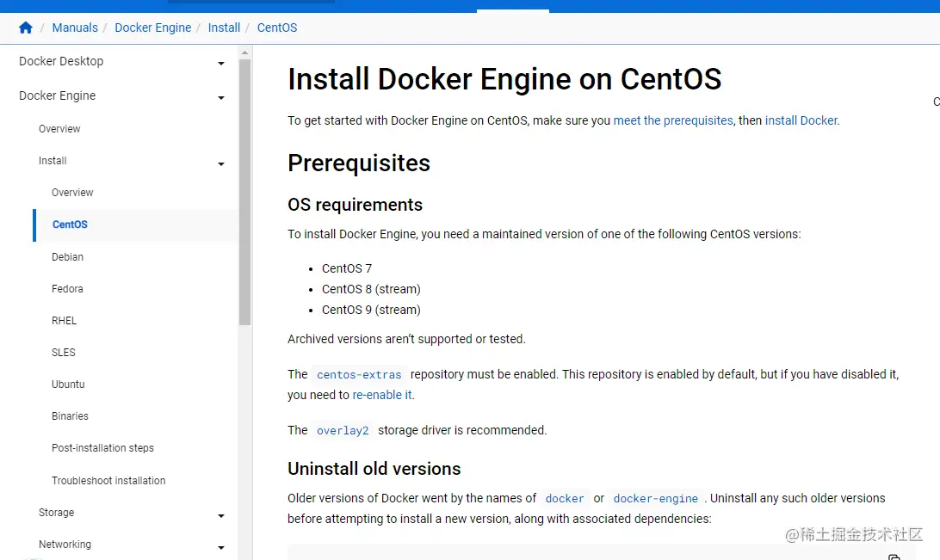Collapse the Install subsection arrow
The width and height of the screenshot is (940, 560).
tap(221, 163)
